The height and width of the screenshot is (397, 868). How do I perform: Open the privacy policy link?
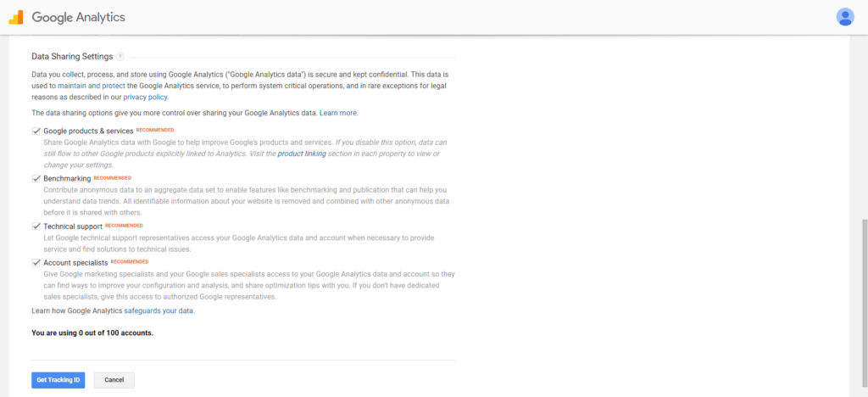pyautogui.click(x=145, y=98)
